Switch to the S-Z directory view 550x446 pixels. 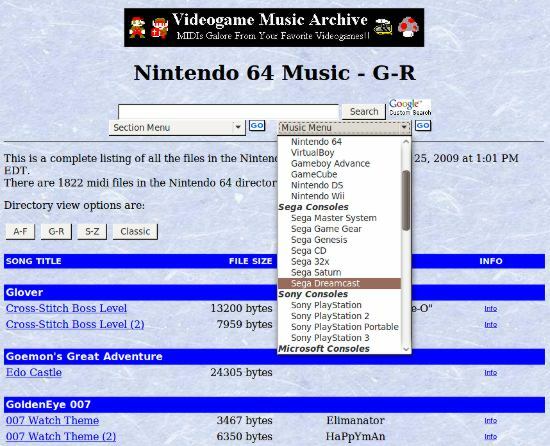92,232
